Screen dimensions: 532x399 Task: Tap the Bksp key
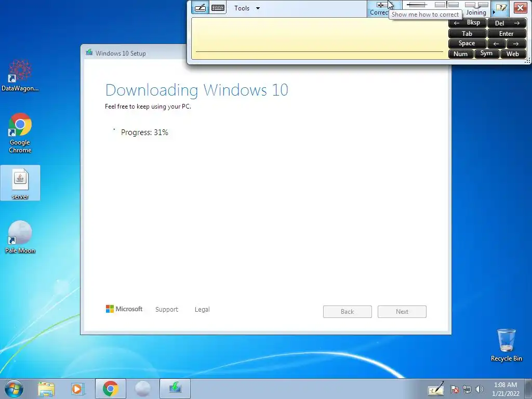[468, 23]
